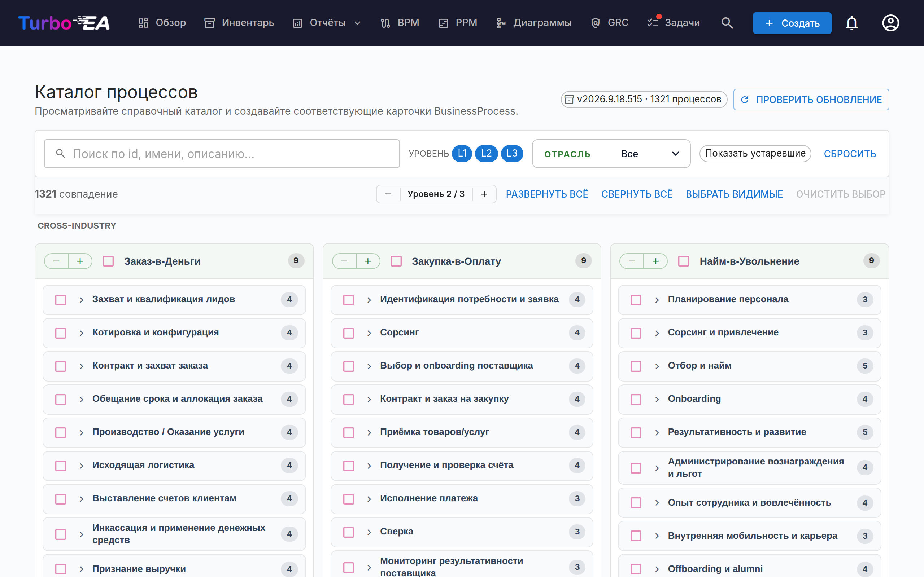
Task: Decrease the level with the minus stepper
Action: tap(388, 194)
